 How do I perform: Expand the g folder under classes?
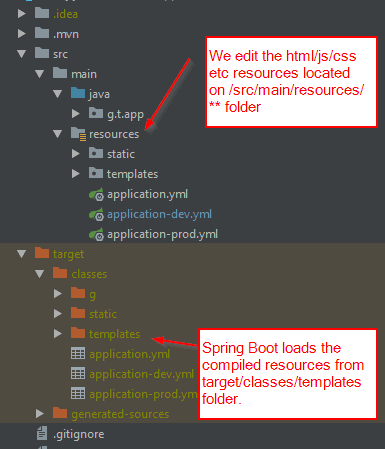click(x=58, y=294)
